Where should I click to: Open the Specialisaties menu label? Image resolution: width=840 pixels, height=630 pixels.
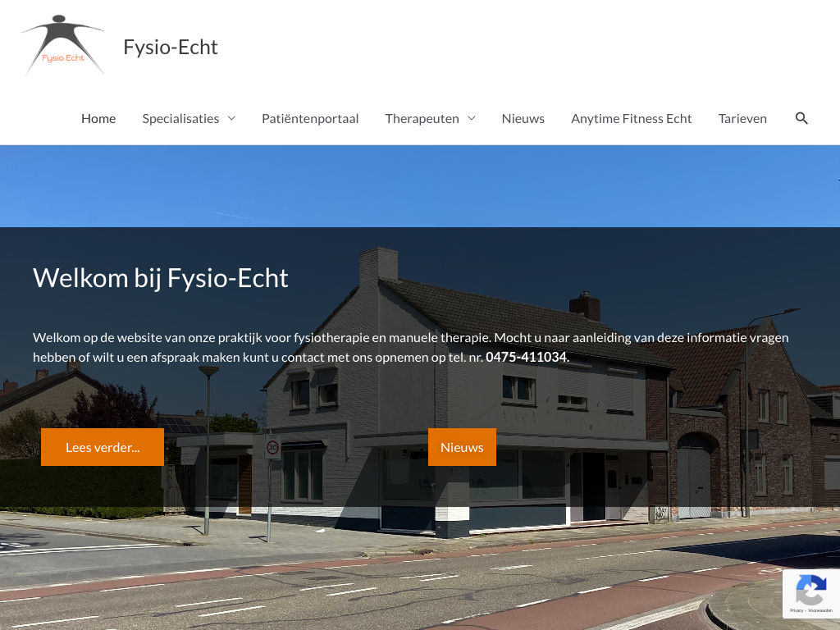pos(180,118)
